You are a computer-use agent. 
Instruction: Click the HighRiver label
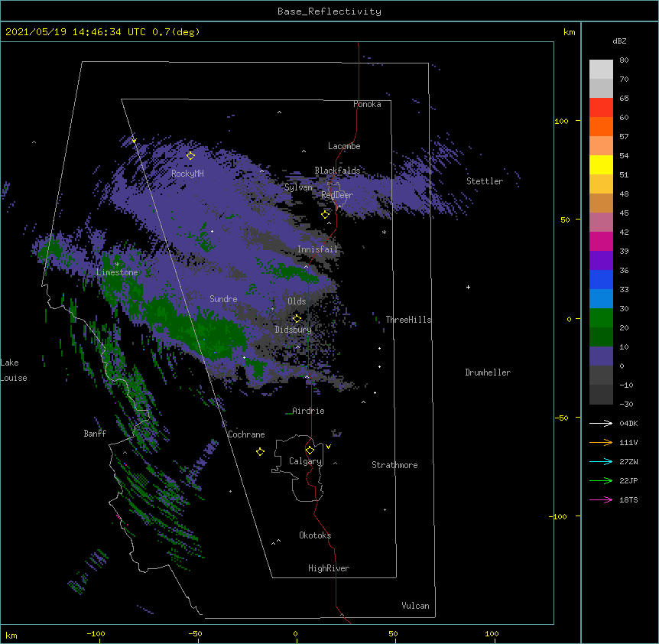click(329, 568)
